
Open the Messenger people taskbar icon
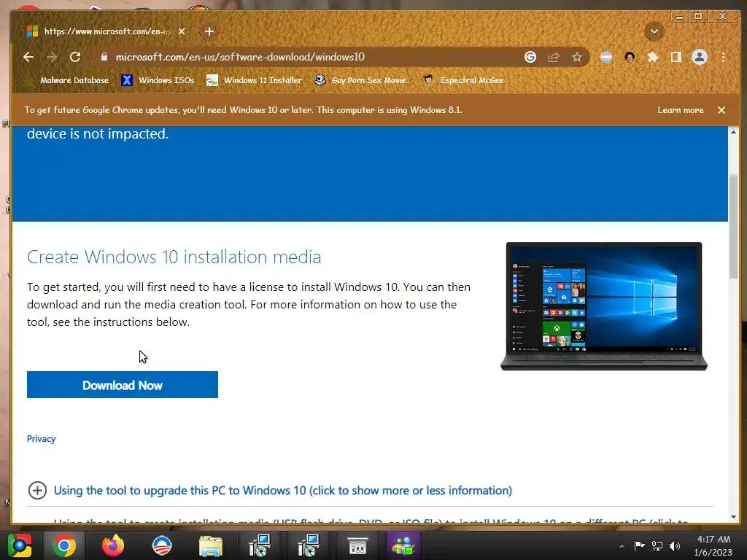403,545
